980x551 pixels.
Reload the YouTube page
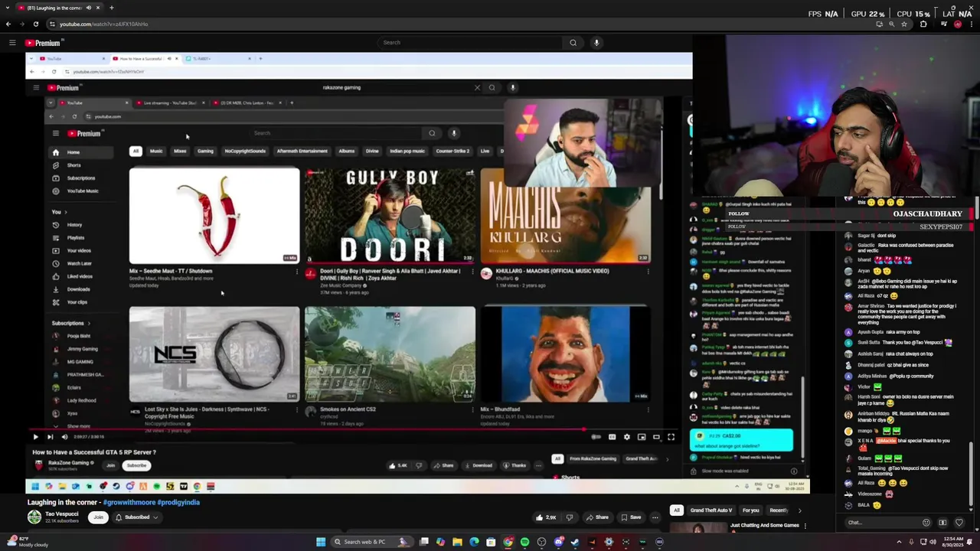(x=35, y=24)
